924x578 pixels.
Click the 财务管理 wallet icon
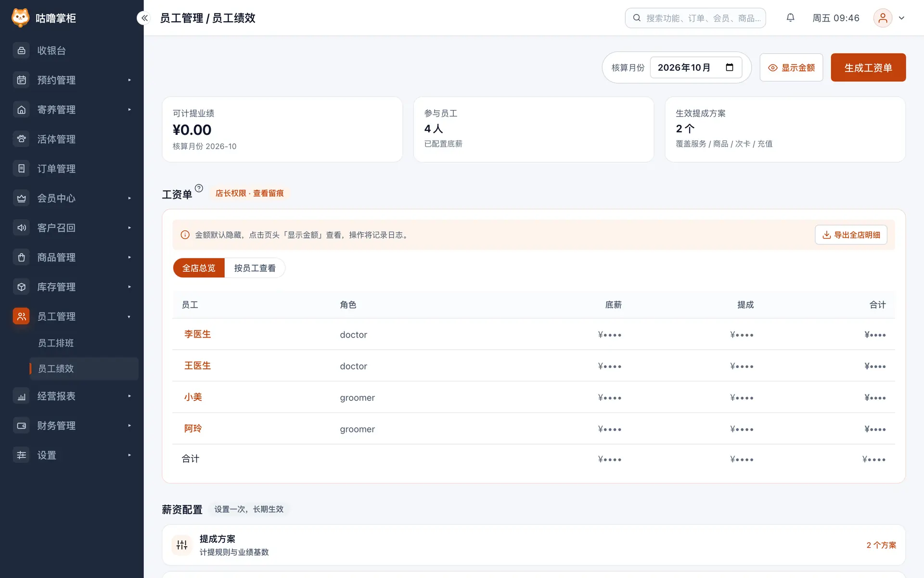click(21, 426)
